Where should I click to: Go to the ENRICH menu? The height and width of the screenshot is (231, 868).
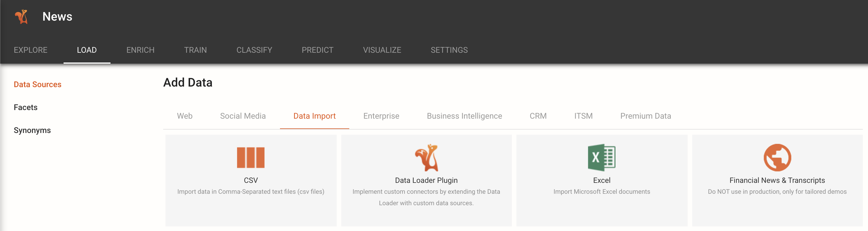coord(141,50)
